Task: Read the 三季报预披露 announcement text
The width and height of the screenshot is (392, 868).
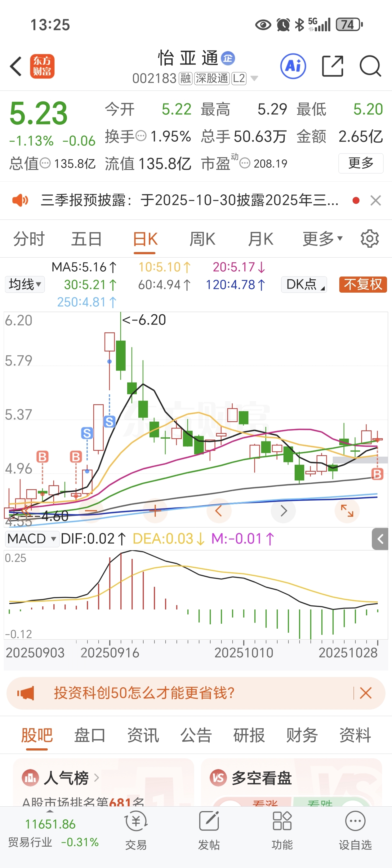Action: pyautogui.click(x=190, y=200)
